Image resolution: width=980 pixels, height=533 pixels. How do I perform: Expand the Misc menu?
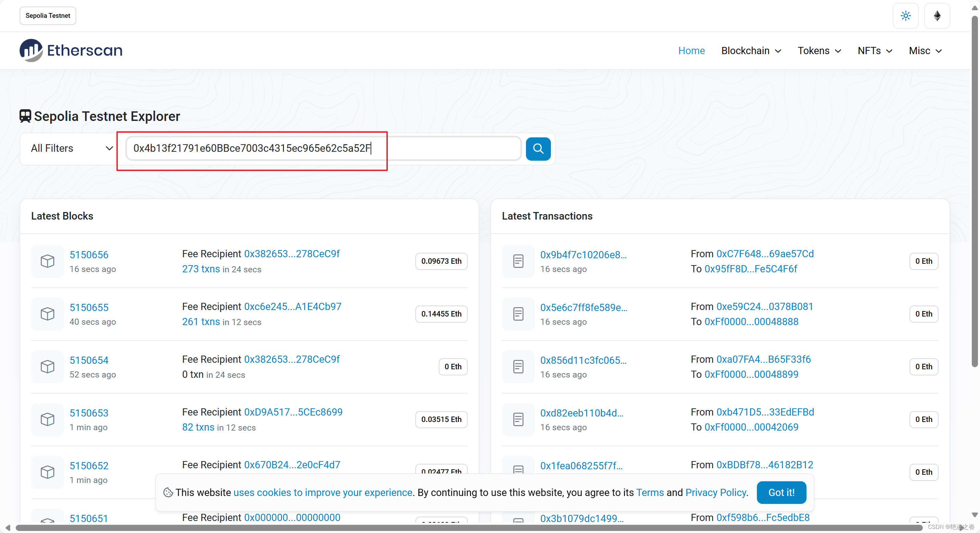tap(925, 51)
